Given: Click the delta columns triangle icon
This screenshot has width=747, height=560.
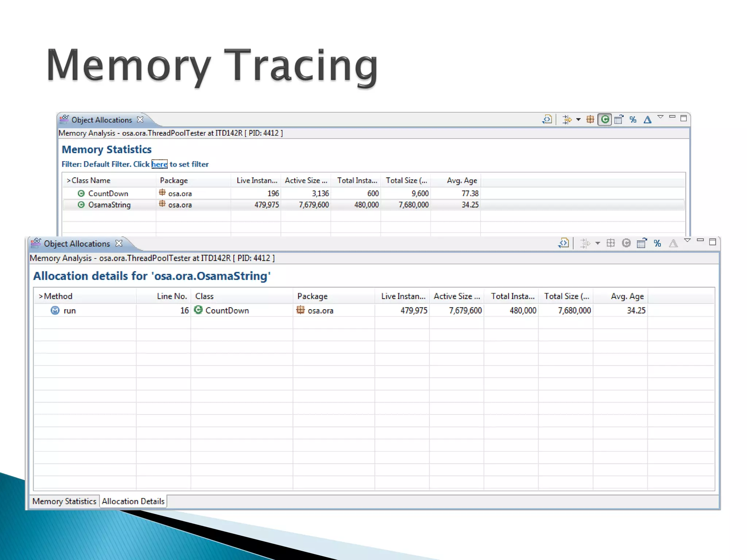Looking at the screenshot, I should 647,119.
